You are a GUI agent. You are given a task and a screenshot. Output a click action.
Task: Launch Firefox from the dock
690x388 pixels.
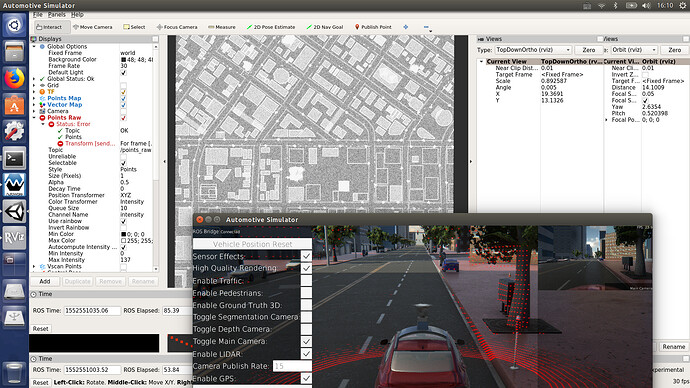click(x=14, y=78)
